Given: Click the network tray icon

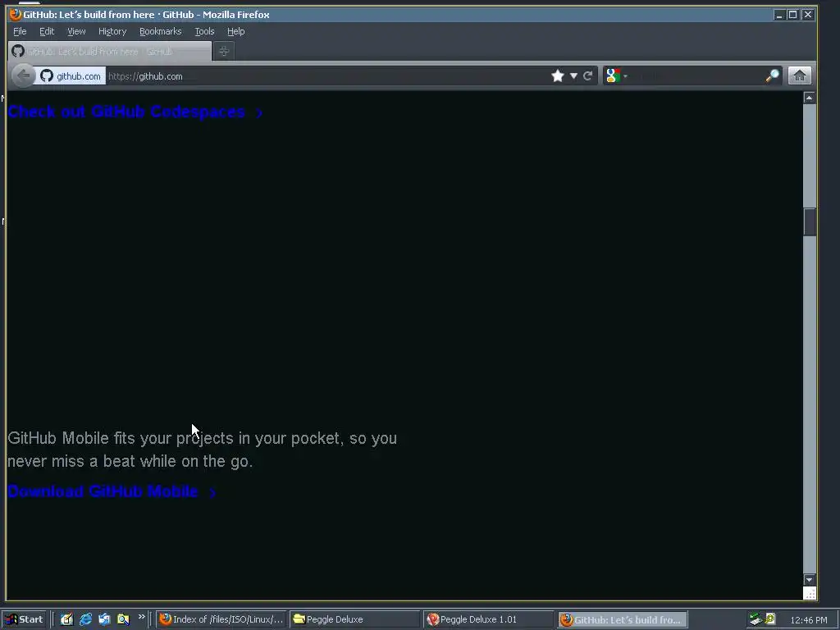Looking at the screenshot, I should coord(756,619).
